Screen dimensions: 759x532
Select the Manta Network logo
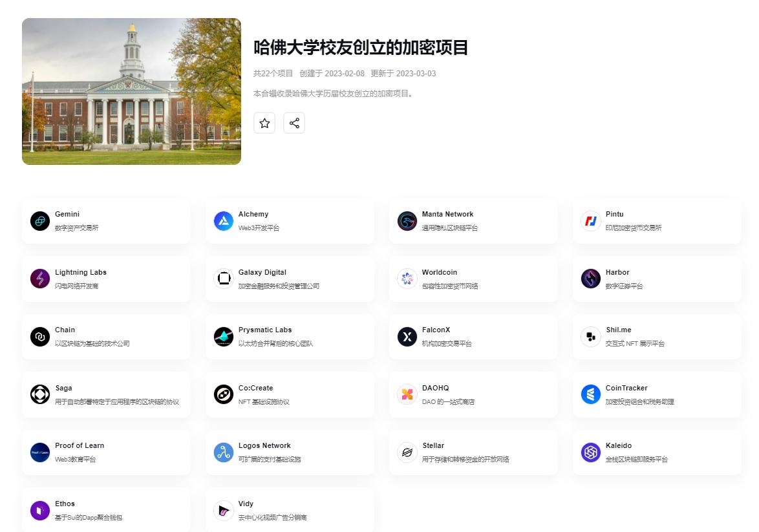click(407, 221)
